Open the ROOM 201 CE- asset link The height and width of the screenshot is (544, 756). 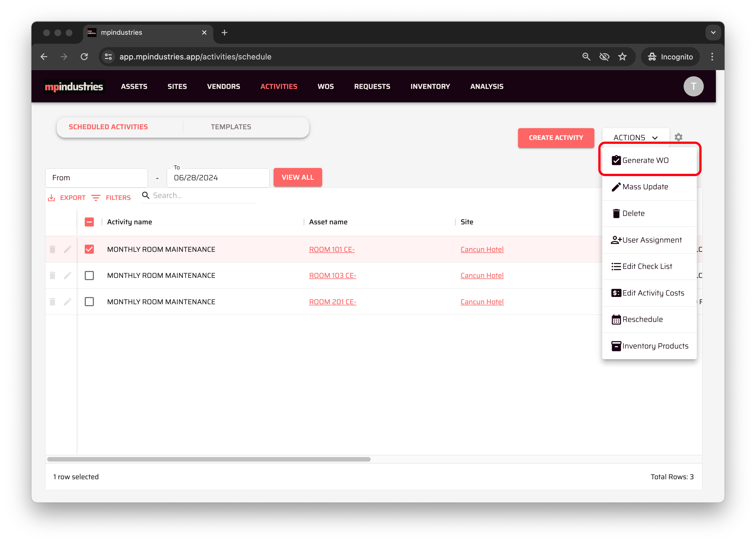(x=332, y=302)
